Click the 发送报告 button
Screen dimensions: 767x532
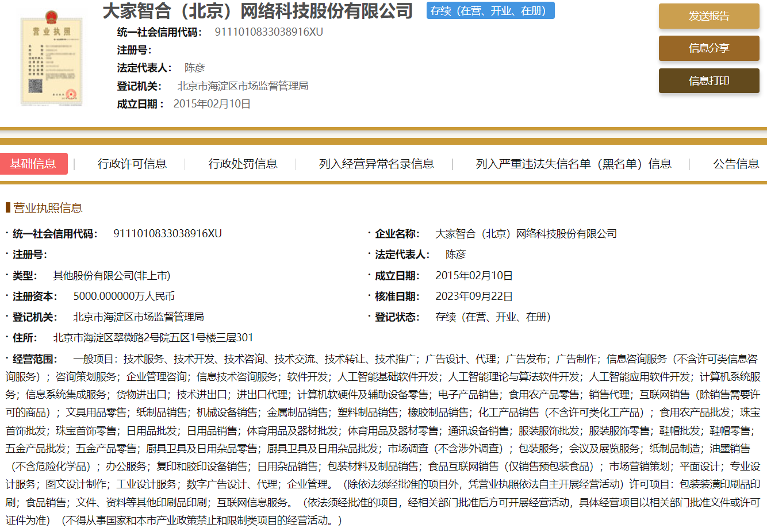click(709, 16)
